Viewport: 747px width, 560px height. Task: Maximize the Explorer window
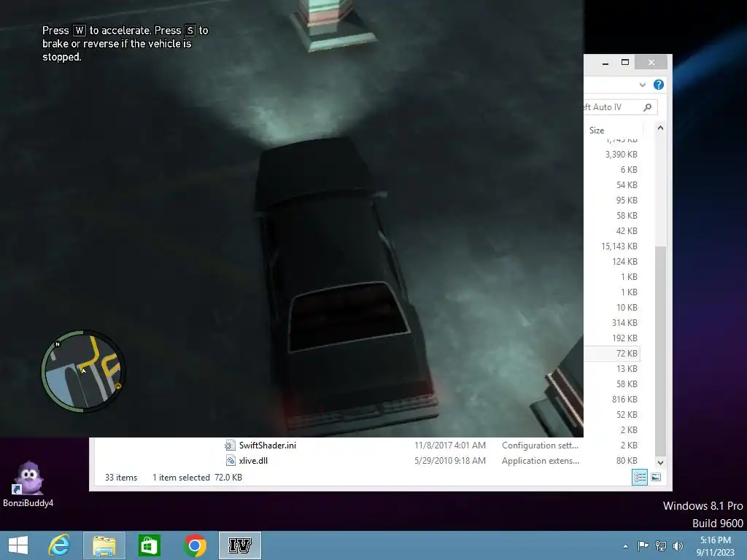[625, 63]
